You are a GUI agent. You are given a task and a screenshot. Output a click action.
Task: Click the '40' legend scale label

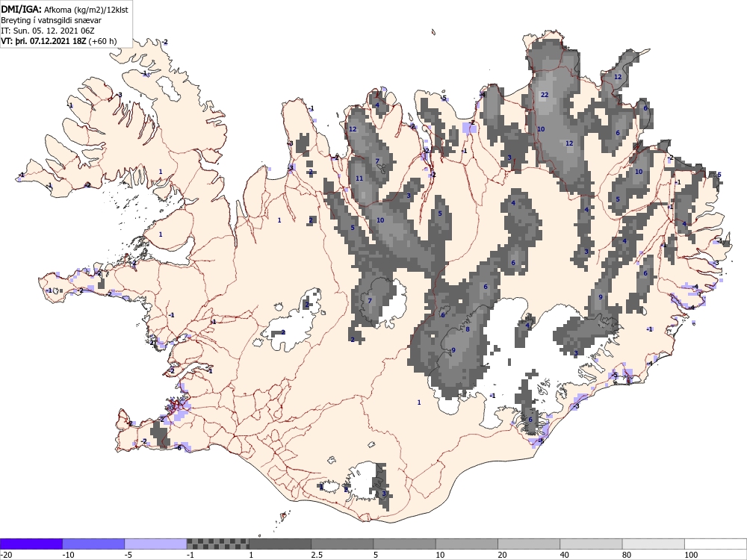coord(565,556)
